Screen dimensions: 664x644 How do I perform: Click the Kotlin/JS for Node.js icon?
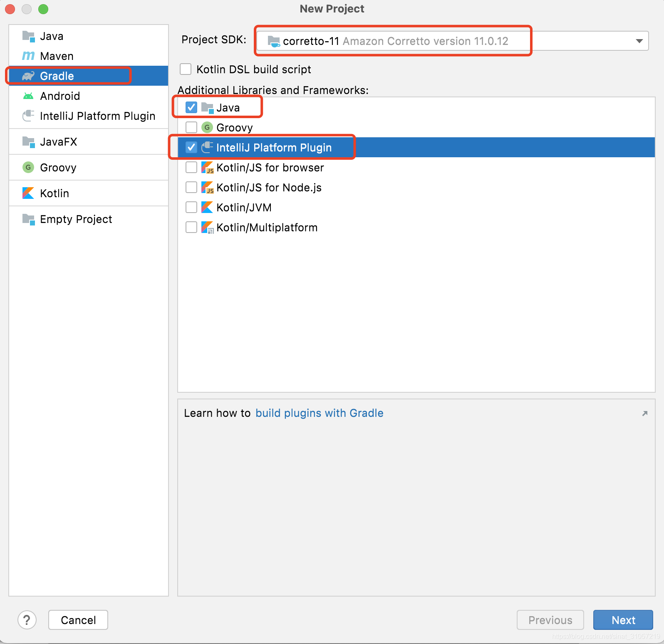207,188
